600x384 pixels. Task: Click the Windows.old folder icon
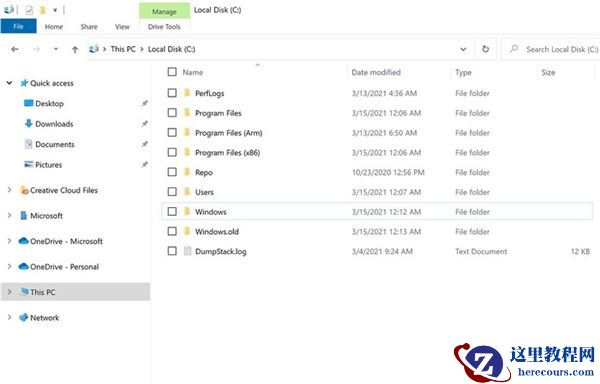click(187, 231)
